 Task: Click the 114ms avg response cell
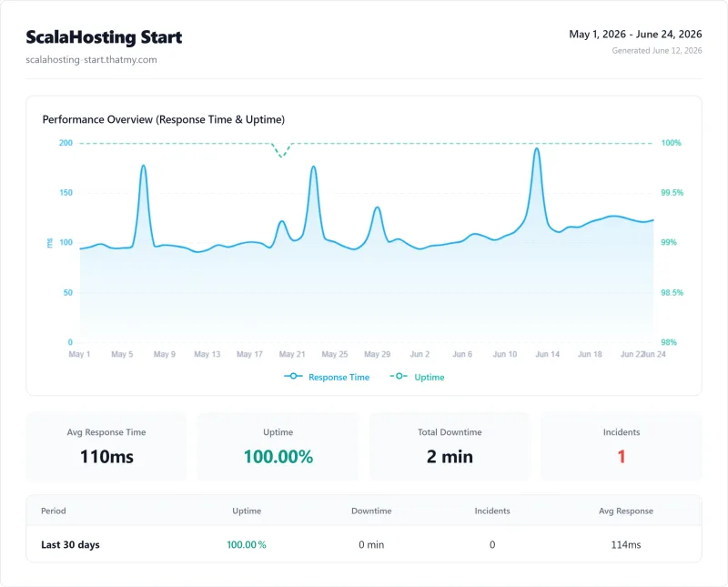click(626, 545)
